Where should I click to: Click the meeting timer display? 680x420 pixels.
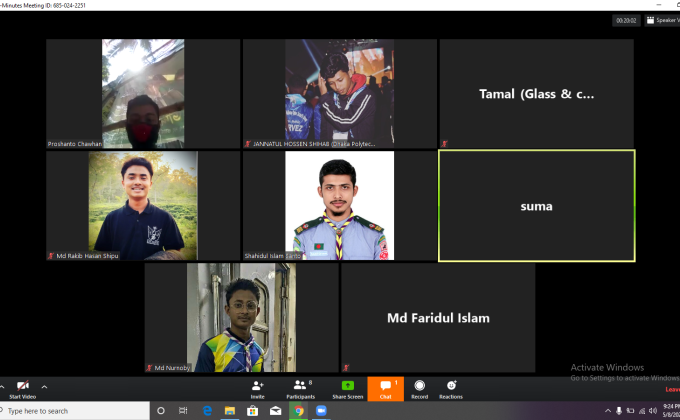point(626,20)
